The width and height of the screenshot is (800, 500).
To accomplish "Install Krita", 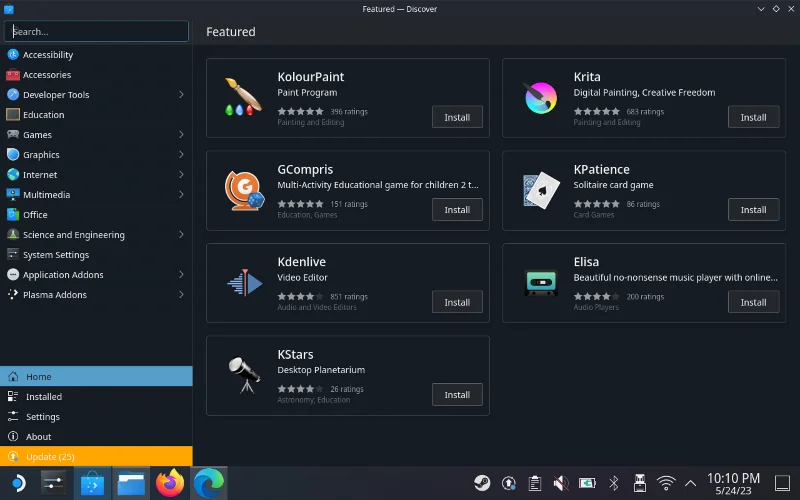I will coord(753,117).
